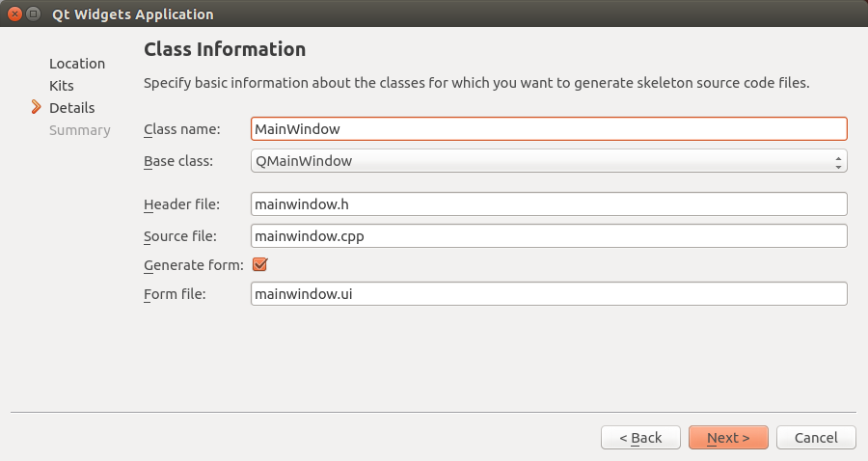The height and width of the screenshot is (461, 868).
Task: Click the grayed-out Summary step
Action: click(80, 130)
